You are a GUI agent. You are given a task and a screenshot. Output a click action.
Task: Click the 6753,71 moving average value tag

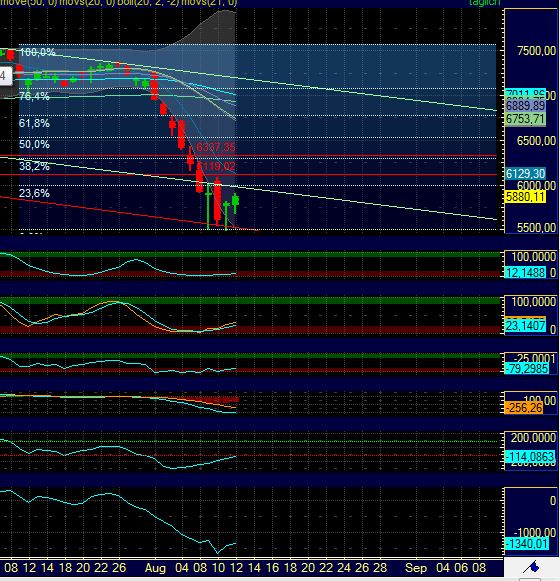(526, 119)
